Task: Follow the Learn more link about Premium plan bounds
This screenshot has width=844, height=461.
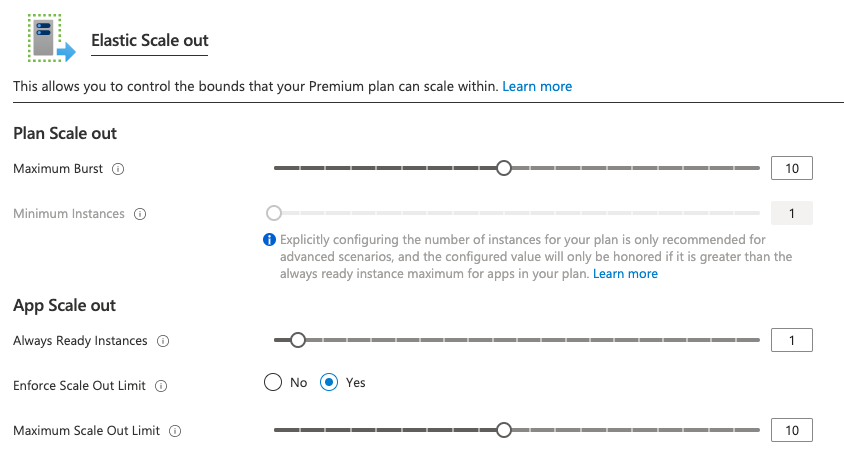Action: point(537,86)
